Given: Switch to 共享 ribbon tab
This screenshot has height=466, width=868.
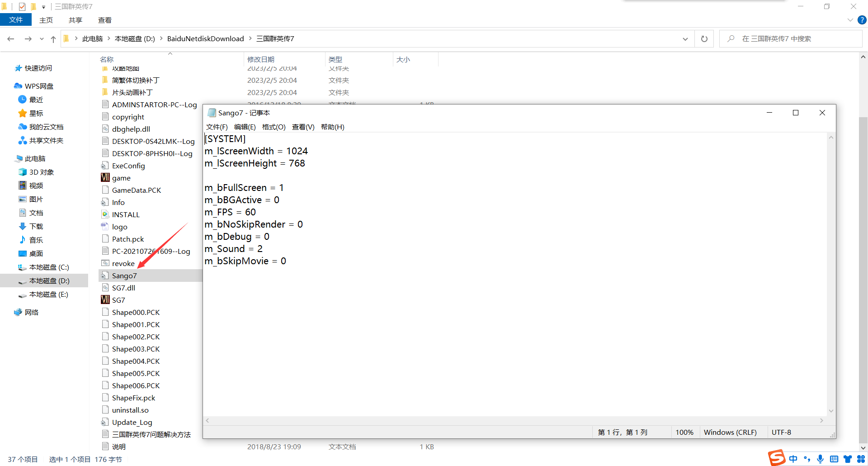Looking at the screenshot, I should [x=75, y=20].
